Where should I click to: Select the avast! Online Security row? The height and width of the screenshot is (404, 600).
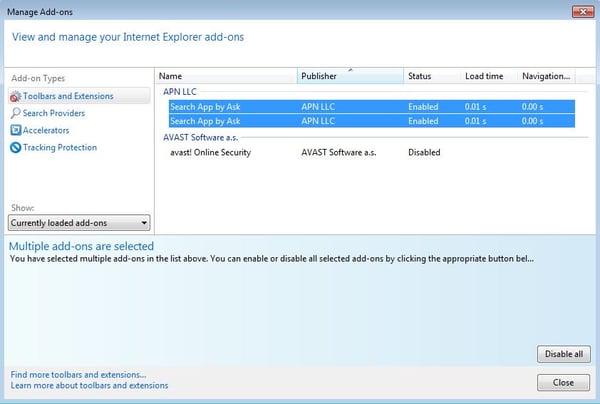point(372,152)
